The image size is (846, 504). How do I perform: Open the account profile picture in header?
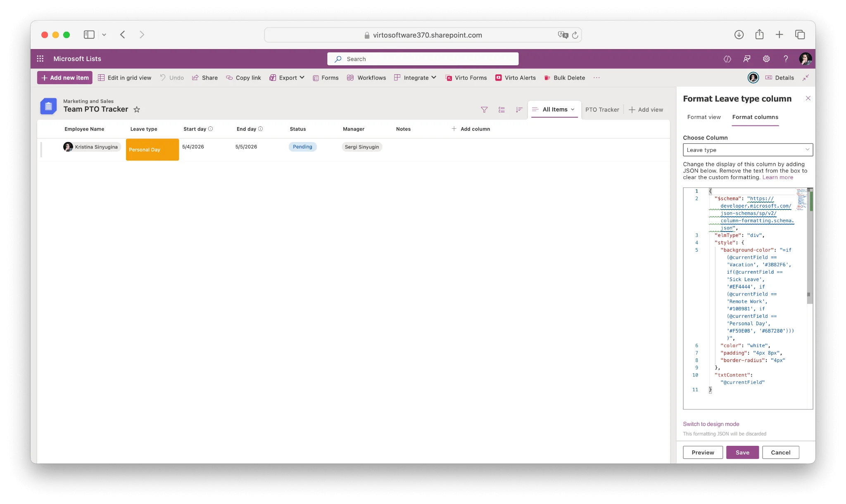tap(805, 59)
